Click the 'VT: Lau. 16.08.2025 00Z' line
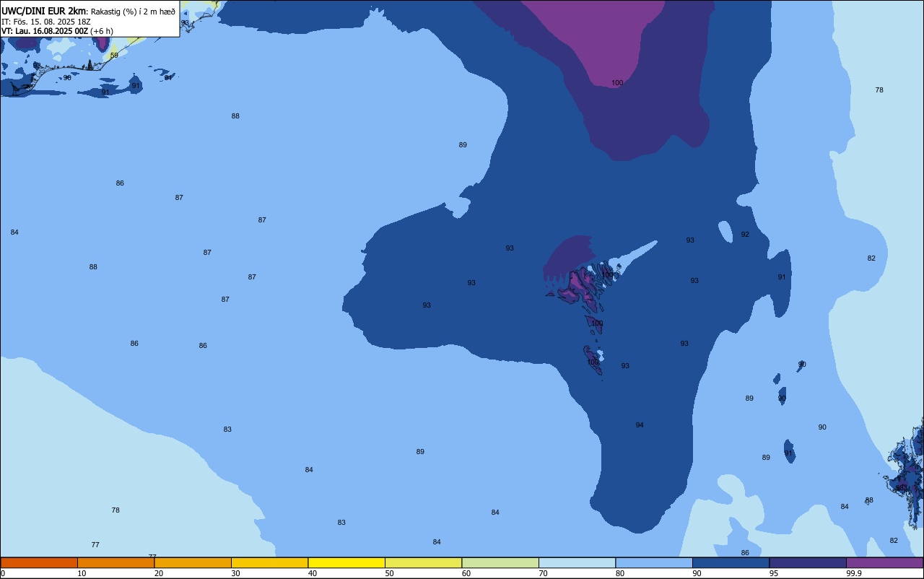 pos(45,31)
